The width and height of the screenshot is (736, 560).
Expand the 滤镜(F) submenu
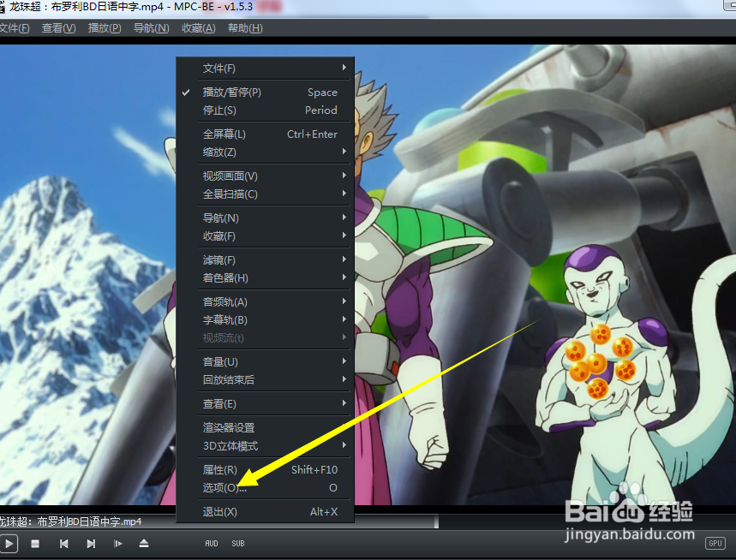coord(266,259)
